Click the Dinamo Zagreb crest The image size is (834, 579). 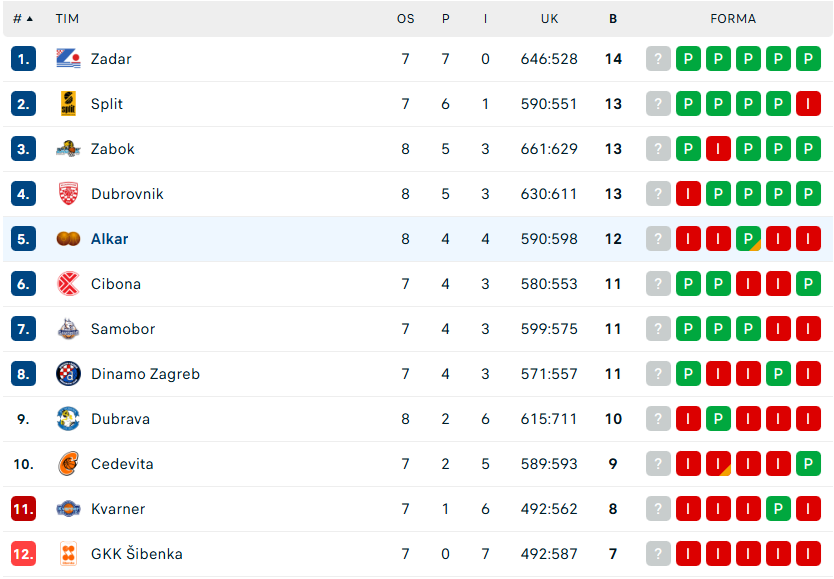pyautogui.click(x=68, y=374)
